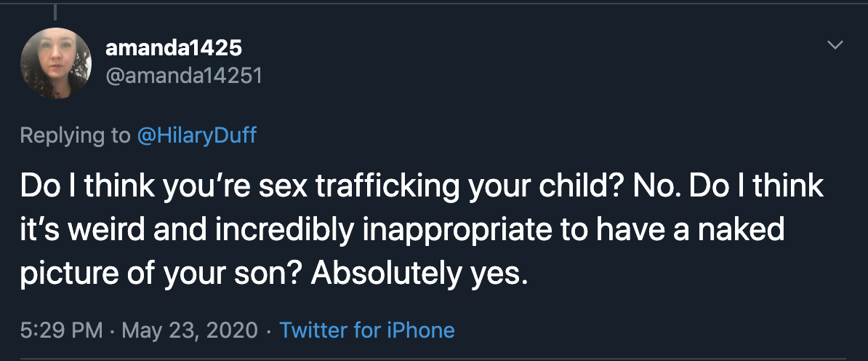
Task: Click the @amanda14251 handle
Action: point(184,76)
